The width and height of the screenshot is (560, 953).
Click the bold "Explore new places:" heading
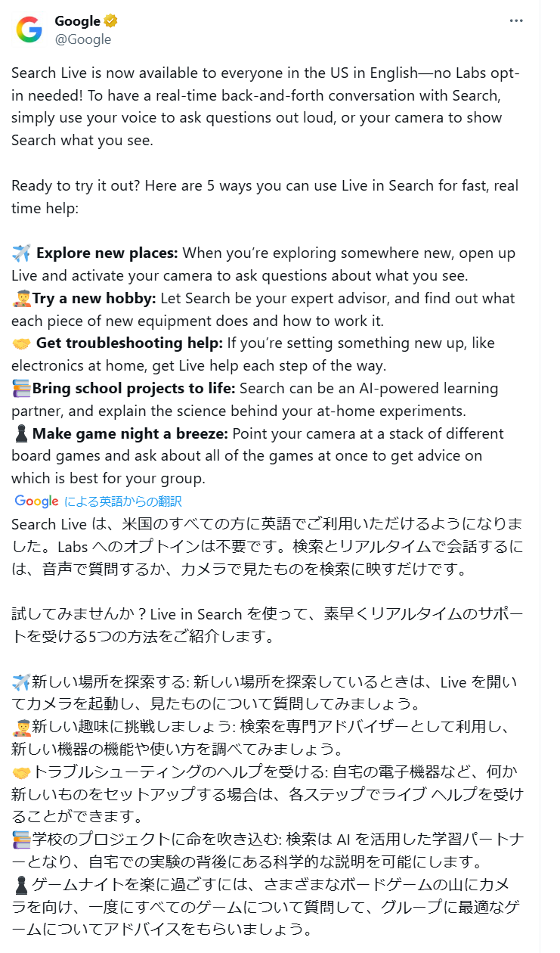(x=107, y=253)
